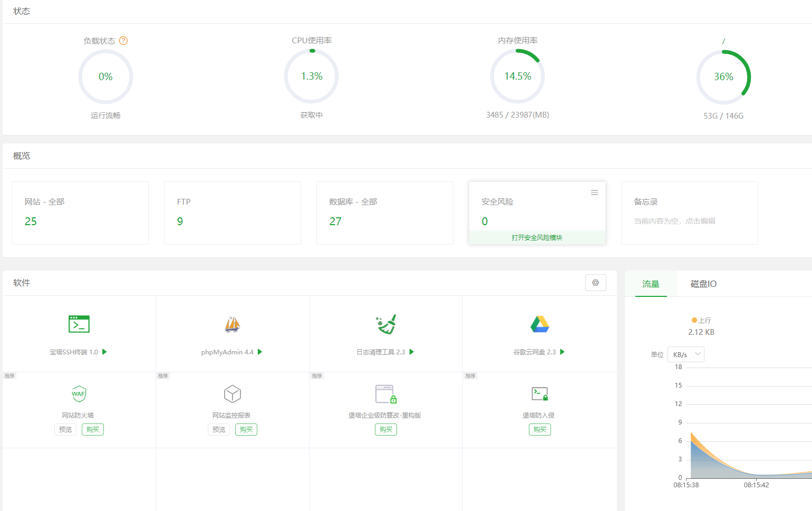
Task: Click the database count 27
Action: pos(335,221)
